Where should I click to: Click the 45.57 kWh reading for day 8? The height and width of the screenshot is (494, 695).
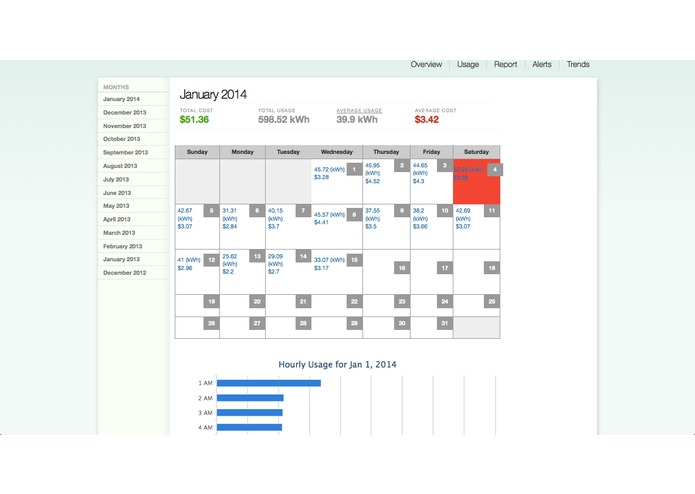pyautogui.click(x=329, y=214)
